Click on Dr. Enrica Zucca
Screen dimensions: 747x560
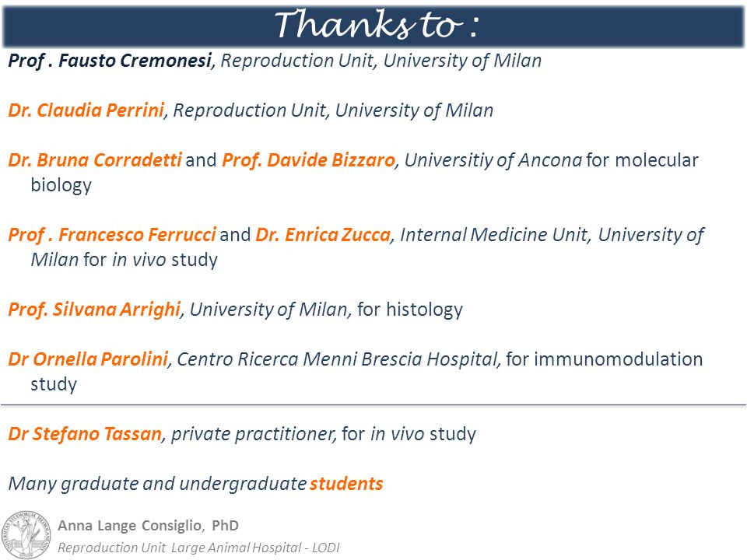coord(323,235)
